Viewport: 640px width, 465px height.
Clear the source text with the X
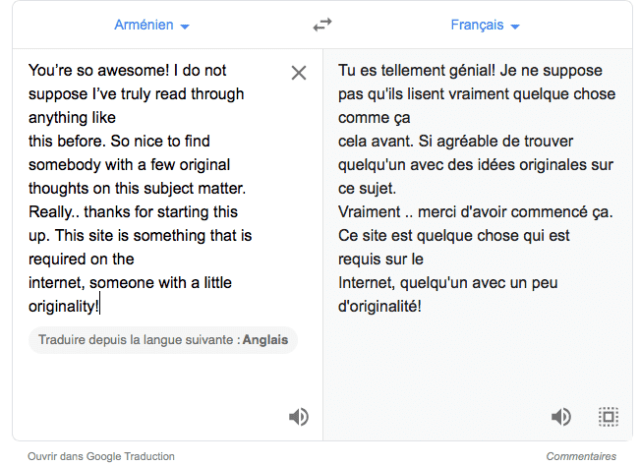coord(298,72)
